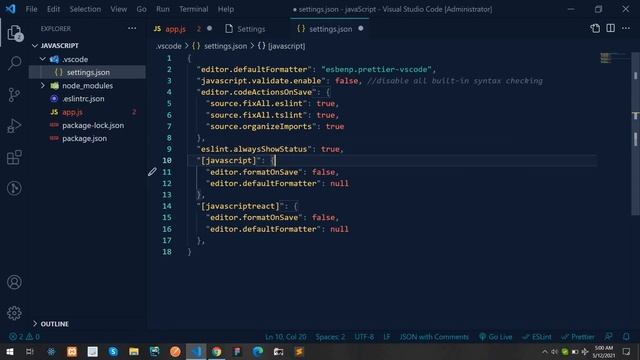Open File Explorer from the taskbar
640x360 pixels.
134,351
